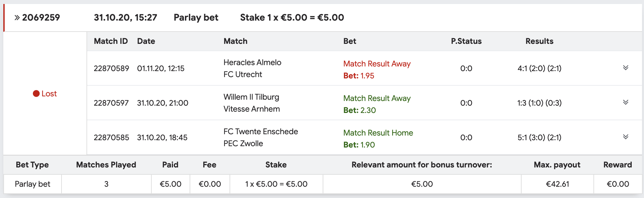Click the Lost status label
644x198 pixels.
point(49,94)
